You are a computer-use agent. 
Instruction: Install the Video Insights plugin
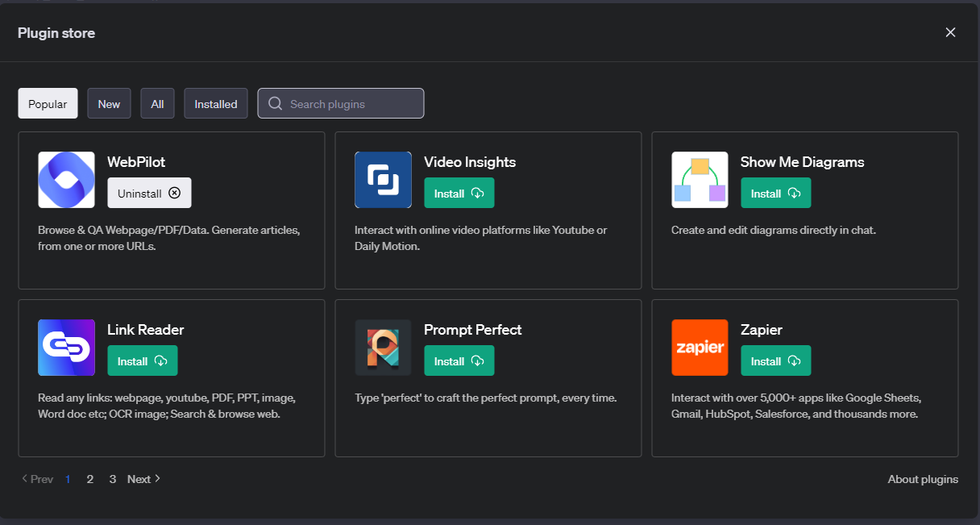(x=459, y=193)
